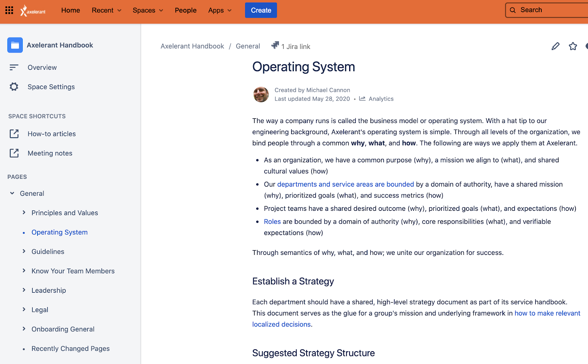Screen dimensions: 588x364
Task: Open Overview in the sidebar
Action: 42,68
